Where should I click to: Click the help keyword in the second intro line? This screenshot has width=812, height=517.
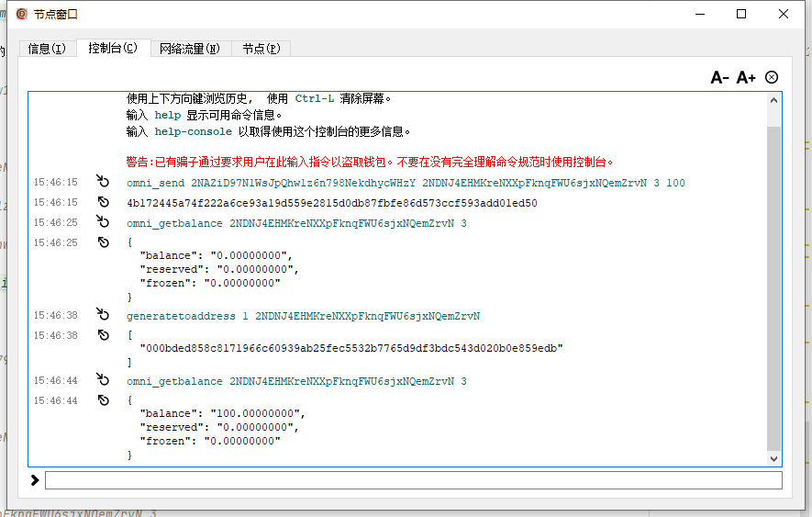pos(168,115)
